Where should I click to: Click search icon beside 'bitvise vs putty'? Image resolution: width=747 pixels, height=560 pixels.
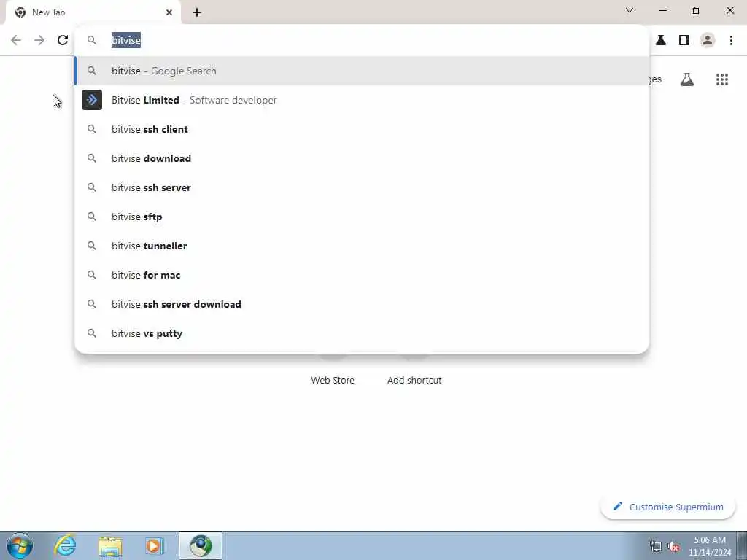coord(92,333)
